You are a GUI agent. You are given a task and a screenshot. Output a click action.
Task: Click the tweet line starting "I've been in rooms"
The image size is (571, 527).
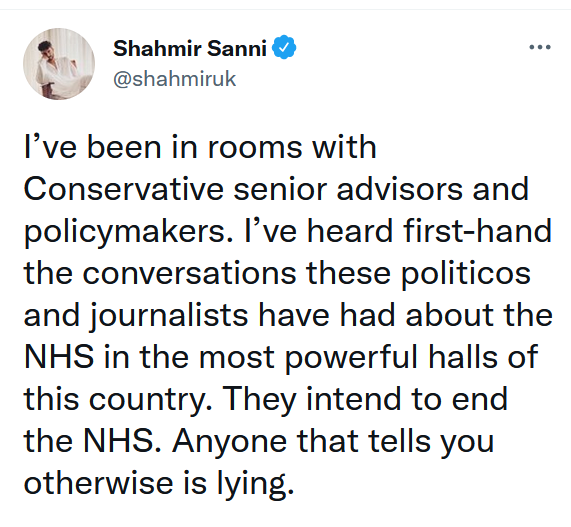coord(200,147)
